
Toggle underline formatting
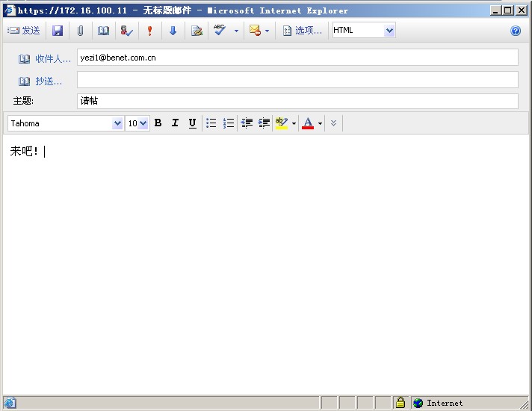[192, 123]
